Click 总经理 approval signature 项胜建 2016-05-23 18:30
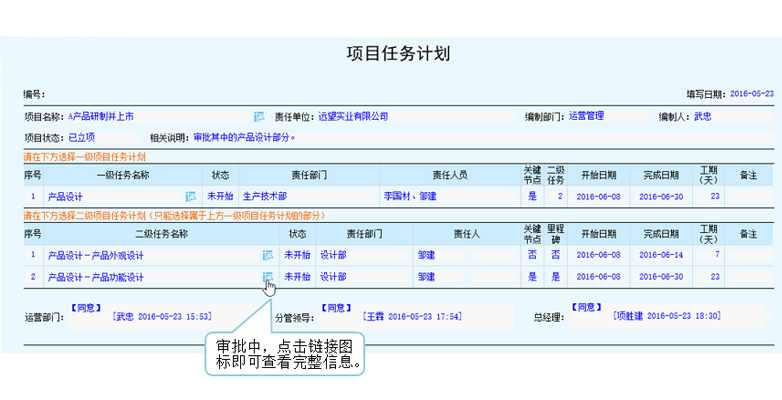The height and width of the screenshot is (400, 782). 666,316
